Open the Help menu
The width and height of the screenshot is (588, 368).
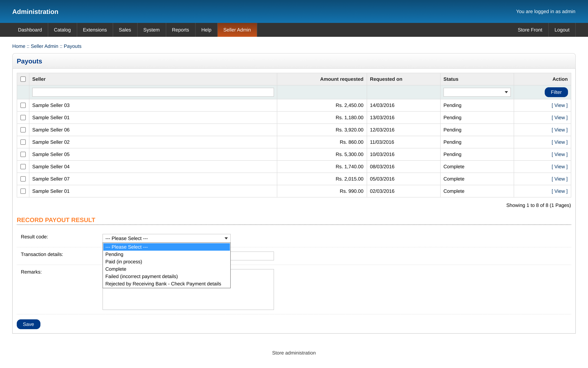tap(206, 30)
